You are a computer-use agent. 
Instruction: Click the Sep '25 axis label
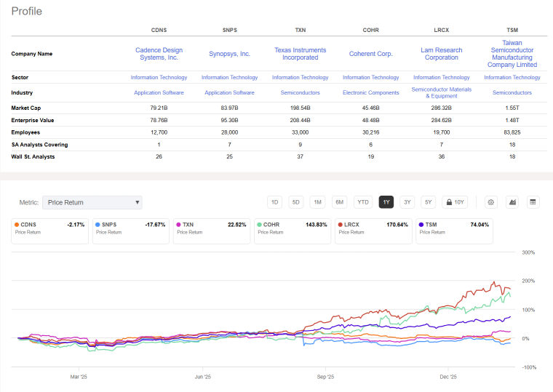click(325, 377)
